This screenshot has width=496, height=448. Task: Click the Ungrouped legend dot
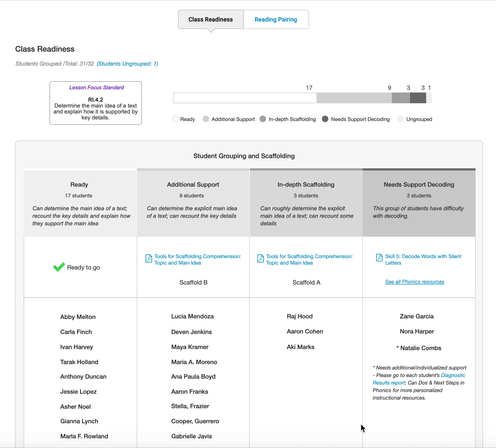(x=400, y=119)
